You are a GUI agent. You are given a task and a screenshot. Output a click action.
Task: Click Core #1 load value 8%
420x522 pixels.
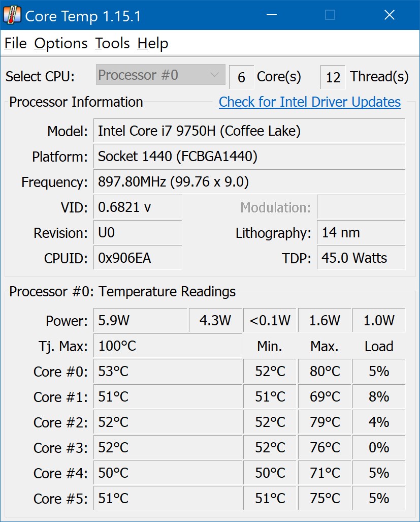pos(379,397)
